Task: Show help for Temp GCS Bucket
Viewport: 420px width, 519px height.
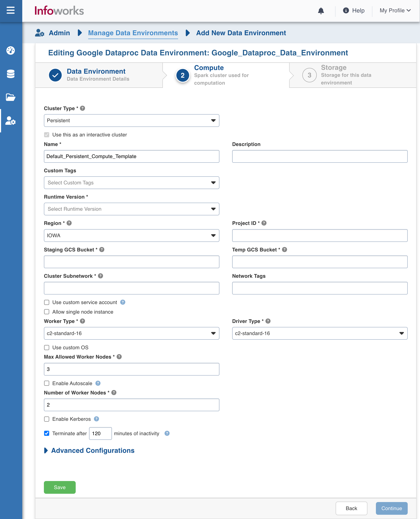Action: 285,249
